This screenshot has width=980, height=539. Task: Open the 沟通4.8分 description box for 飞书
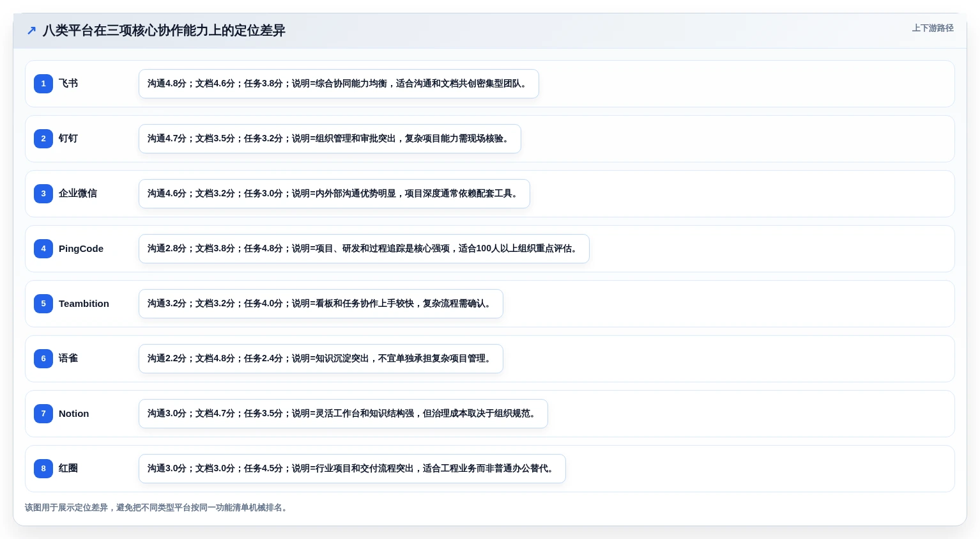click(x=339, y=84)
